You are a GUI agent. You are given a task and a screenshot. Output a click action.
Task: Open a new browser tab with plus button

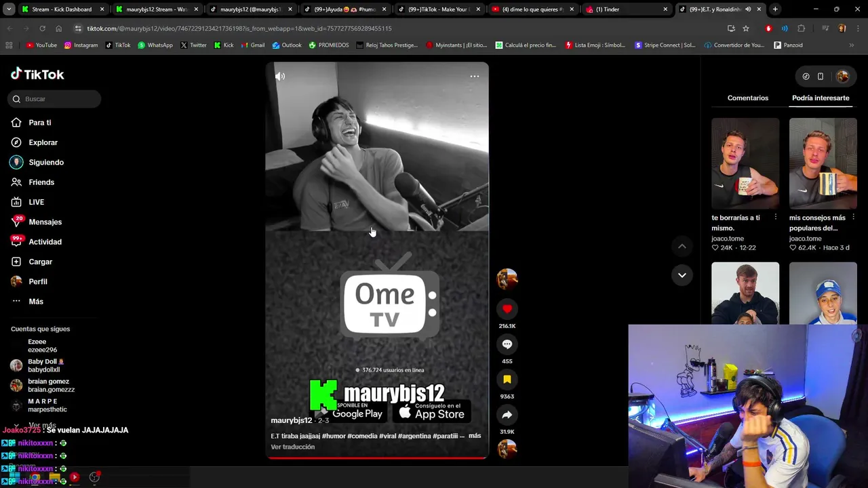click(775, 9)
